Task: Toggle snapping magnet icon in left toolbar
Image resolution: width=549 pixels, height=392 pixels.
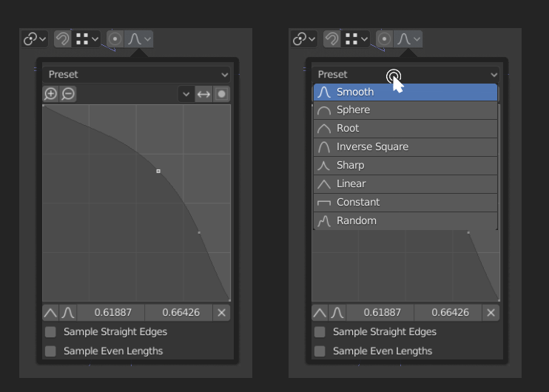Action: pos(63,39)
